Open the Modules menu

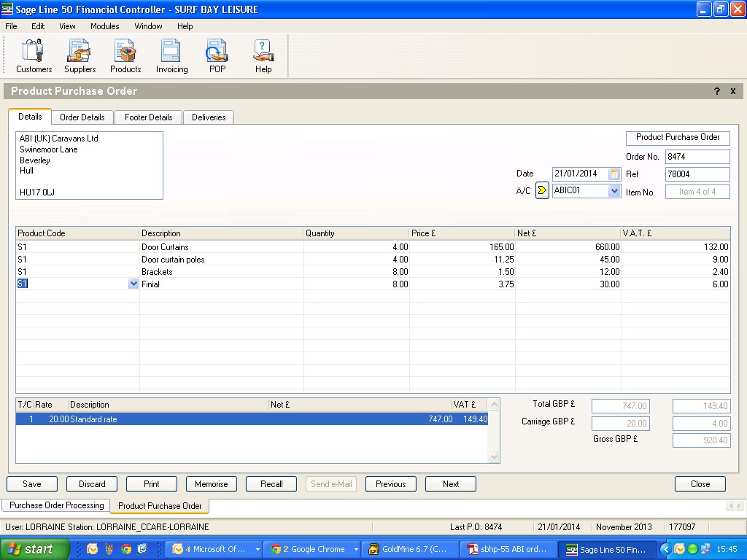click(x=104, y=26)
